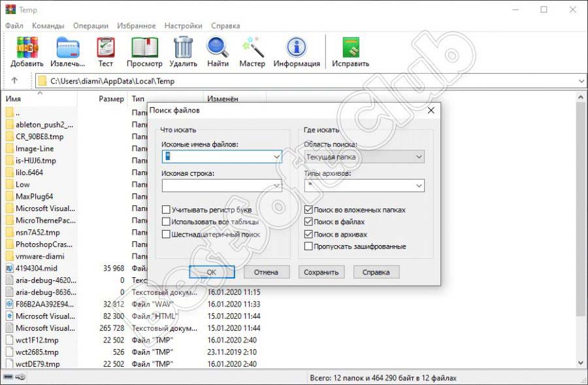The height and width of the screenshot is (385, 588).
Task: Select the F86B2AA392E94 WAV file icon
Action: [x=10, y=305]
